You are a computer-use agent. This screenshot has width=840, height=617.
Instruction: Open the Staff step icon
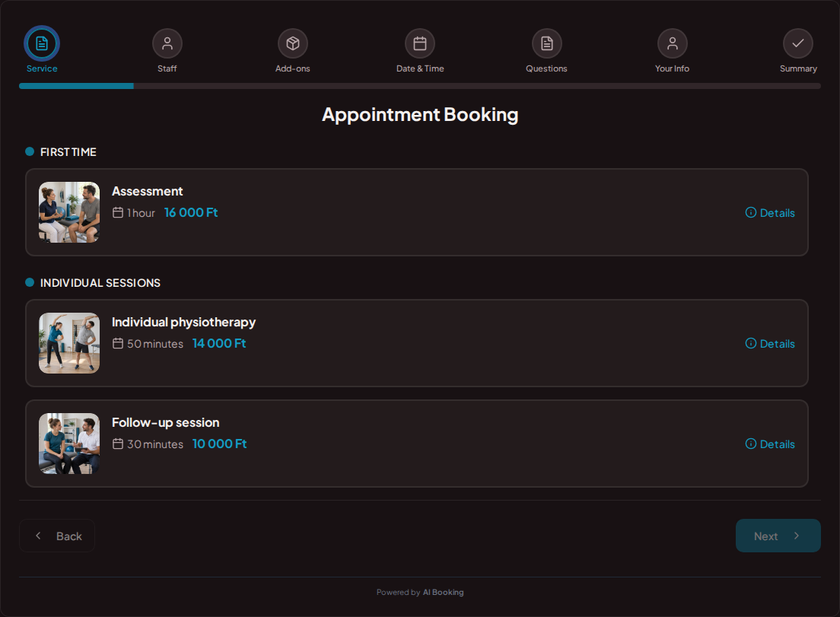[167, 43]
